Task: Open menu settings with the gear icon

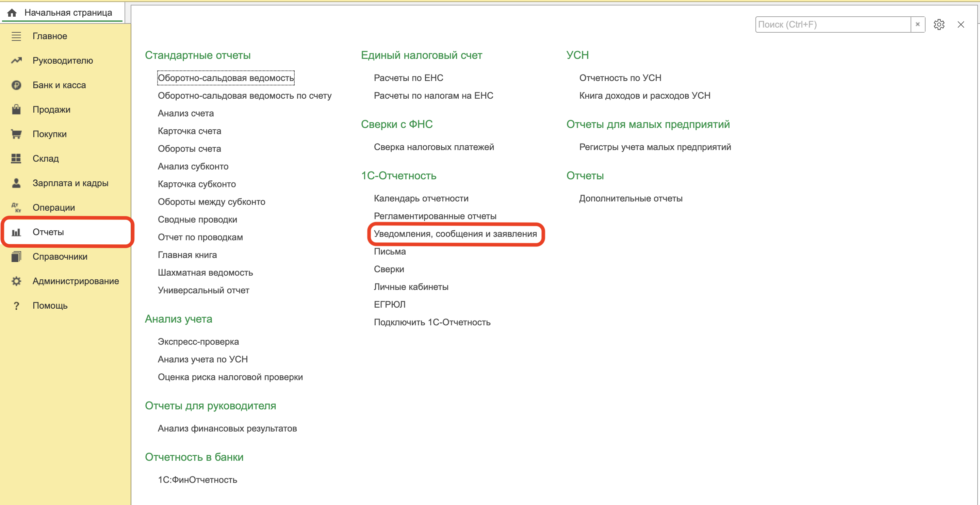Action: point(938,25)
